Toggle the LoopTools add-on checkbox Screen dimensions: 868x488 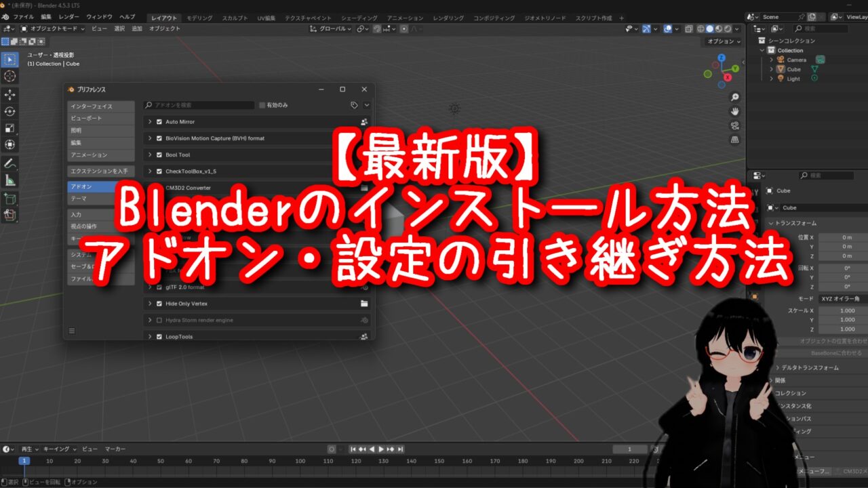coord(159,336)
